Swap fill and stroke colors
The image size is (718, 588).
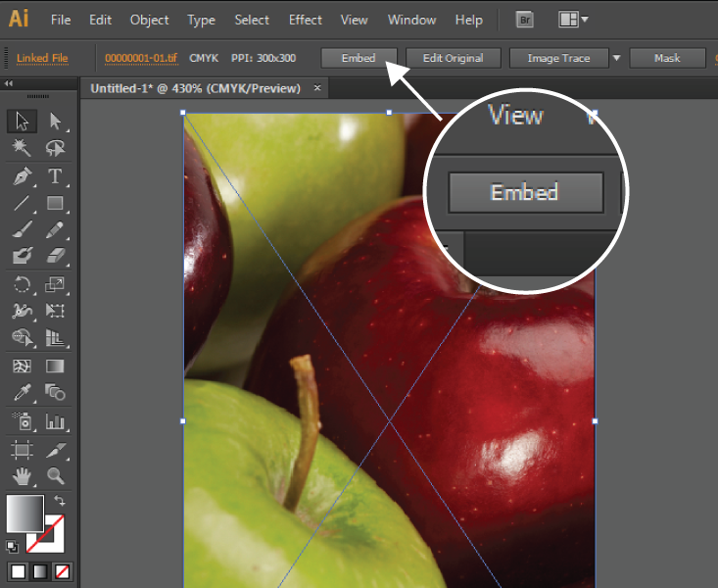pyautogui.click(x=59, y=502)
